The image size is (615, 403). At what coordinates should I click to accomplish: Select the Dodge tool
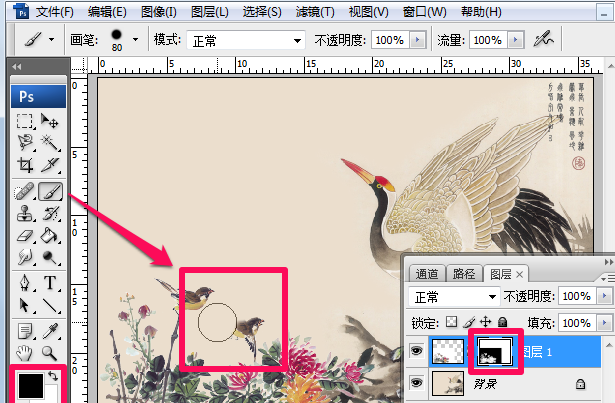coord(50,257)
